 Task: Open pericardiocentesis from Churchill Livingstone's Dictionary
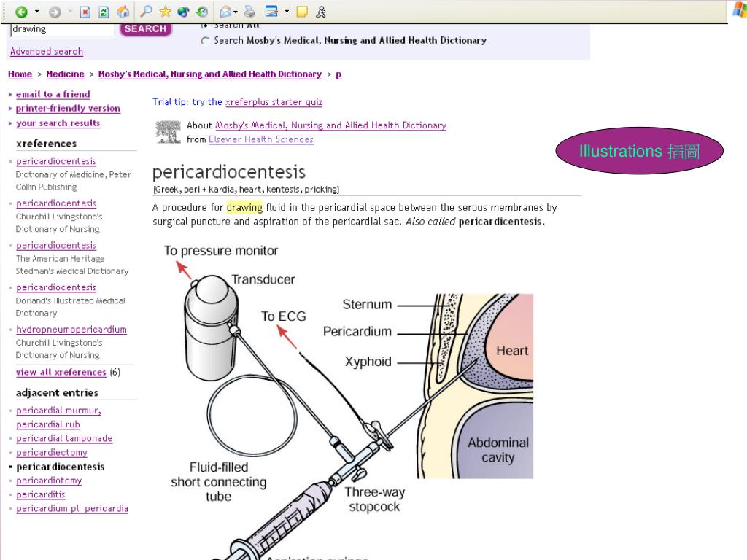tap(56, 203)
